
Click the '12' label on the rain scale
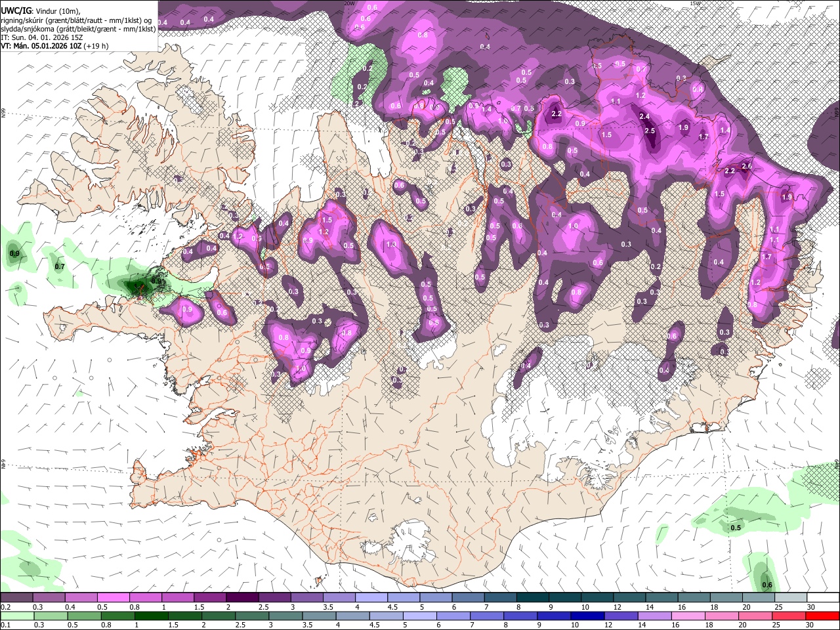tap(609, 625)
